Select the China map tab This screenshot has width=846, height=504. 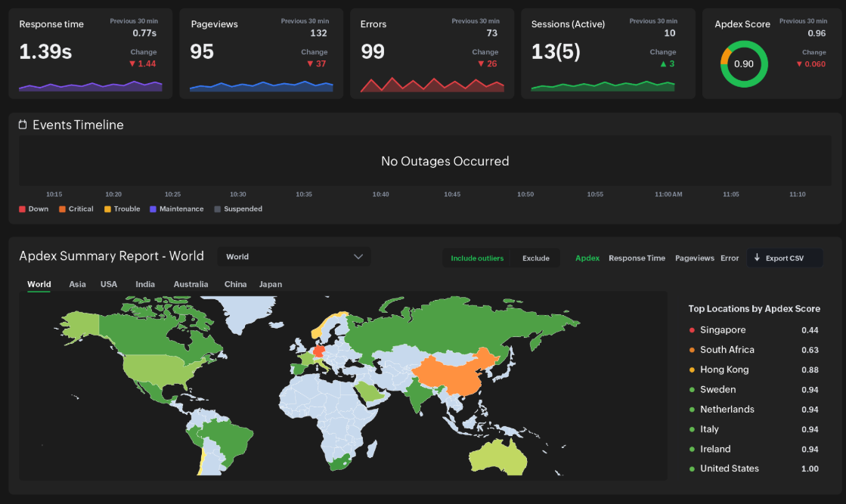point(235,285)
